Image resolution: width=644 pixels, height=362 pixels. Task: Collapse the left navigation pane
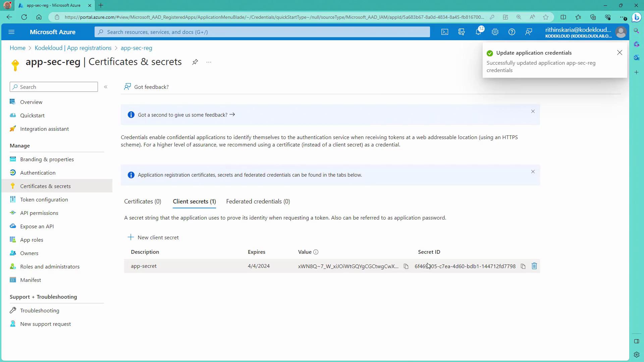106,87
